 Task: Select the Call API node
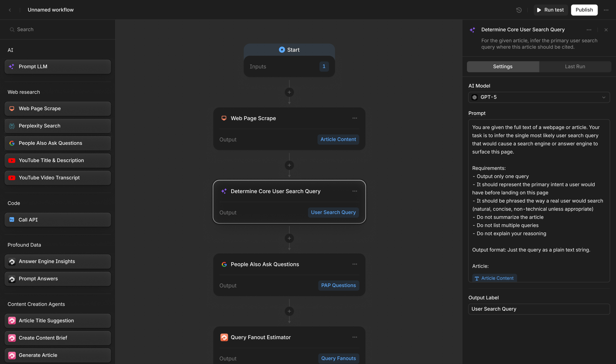click(x=57, y=220)
